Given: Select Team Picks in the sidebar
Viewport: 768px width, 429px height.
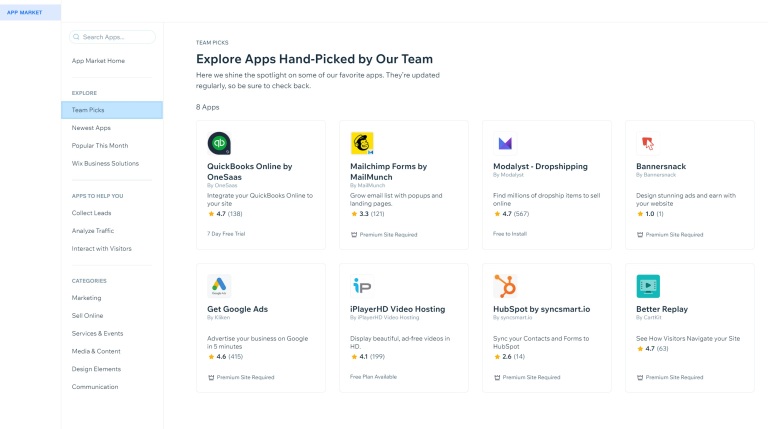Looking at the screenshot, I should pyautogui.click(x=112, y=110).
